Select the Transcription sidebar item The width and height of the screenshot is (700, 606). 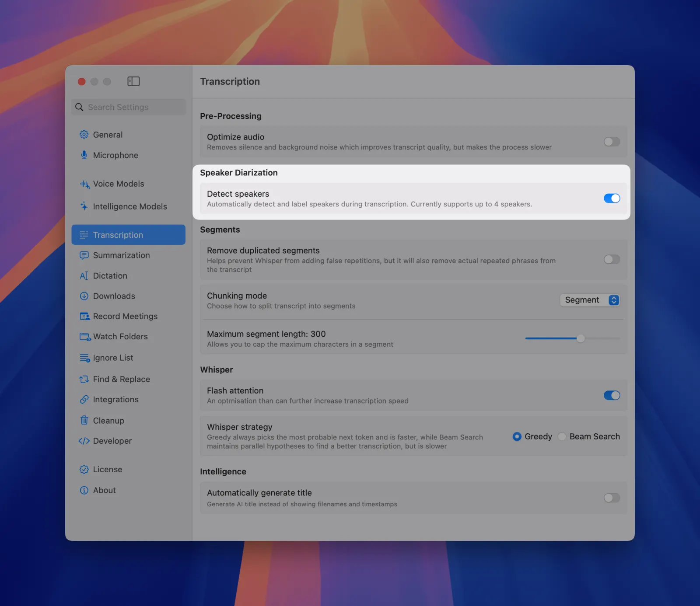(x=128, y=235)
